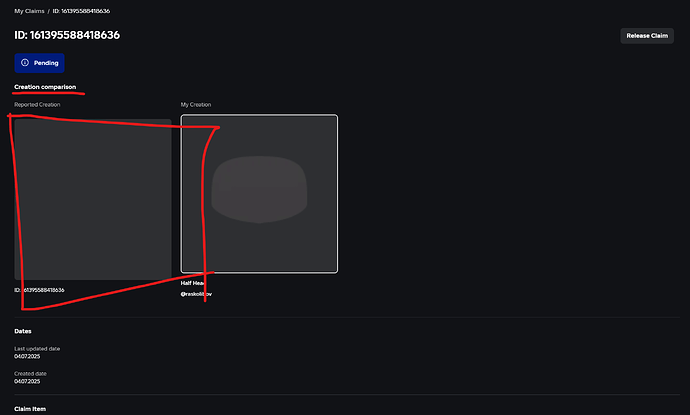
Task: Open the My Creation hat thumbnail
Action: [x=259, y=194]
